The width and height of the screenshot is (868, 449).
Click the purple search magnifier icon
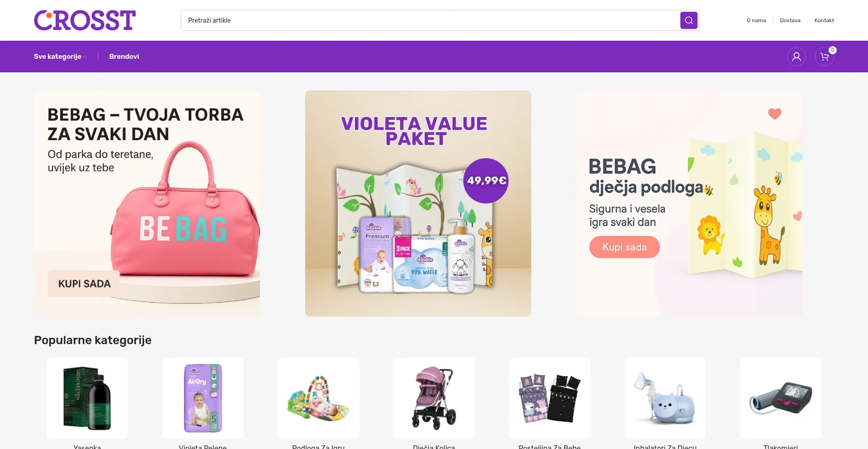tap(689, 20)
